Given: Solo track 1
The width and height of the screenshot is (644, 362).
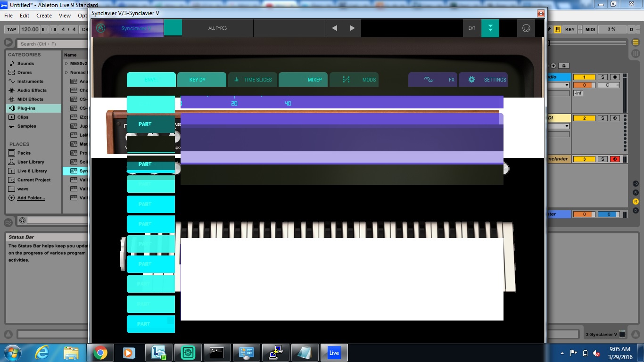Looking at the screenshot, I should (603, 77).
